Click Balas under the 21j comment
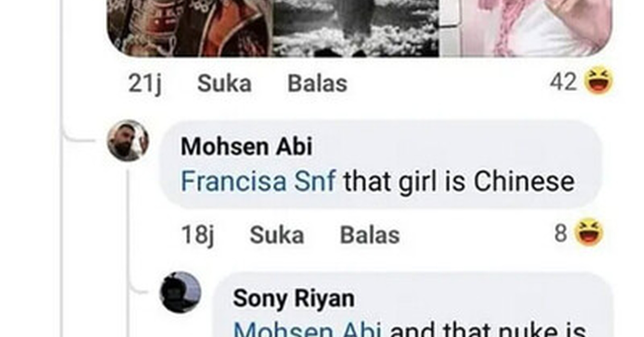The width and height of the screenshot is (644, 337). pos(317,84)
